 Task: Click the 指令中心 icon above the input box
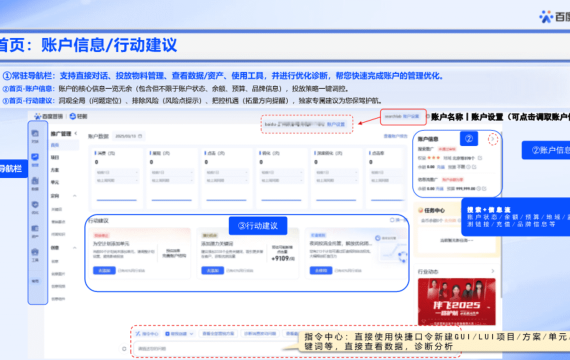point(138,333)
